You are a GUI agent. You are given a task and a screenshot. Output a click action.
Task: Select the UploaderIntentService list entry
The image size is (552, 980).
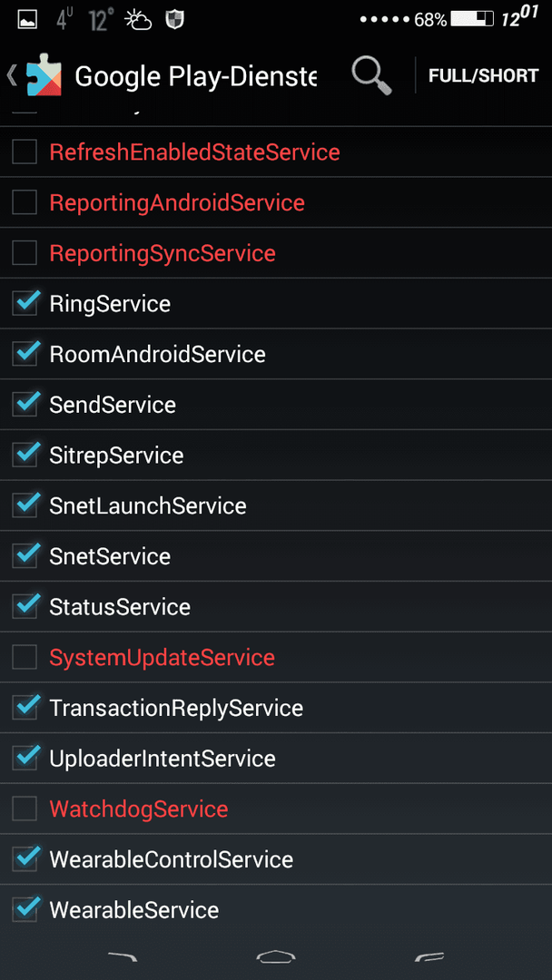(276, 759)
